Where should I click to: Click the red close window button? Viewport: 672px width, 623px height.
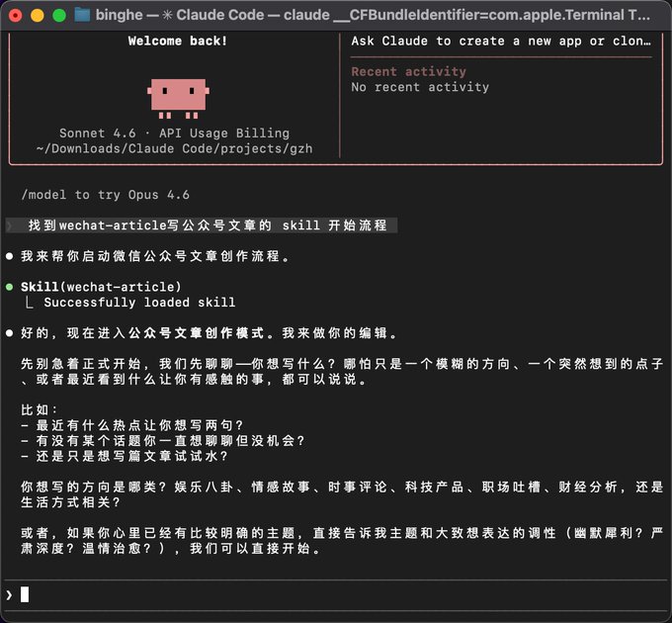16,16
